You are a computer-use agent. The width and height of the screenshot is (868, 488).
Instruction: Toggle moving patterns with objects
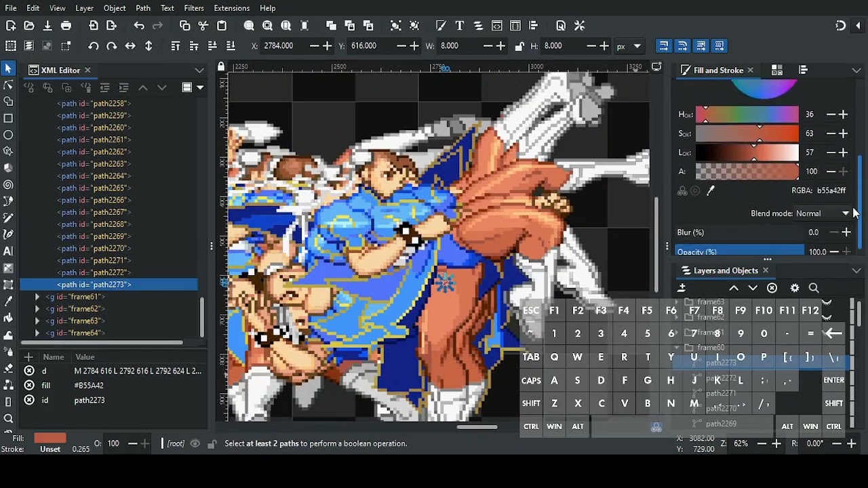click(x=719, y=46)
